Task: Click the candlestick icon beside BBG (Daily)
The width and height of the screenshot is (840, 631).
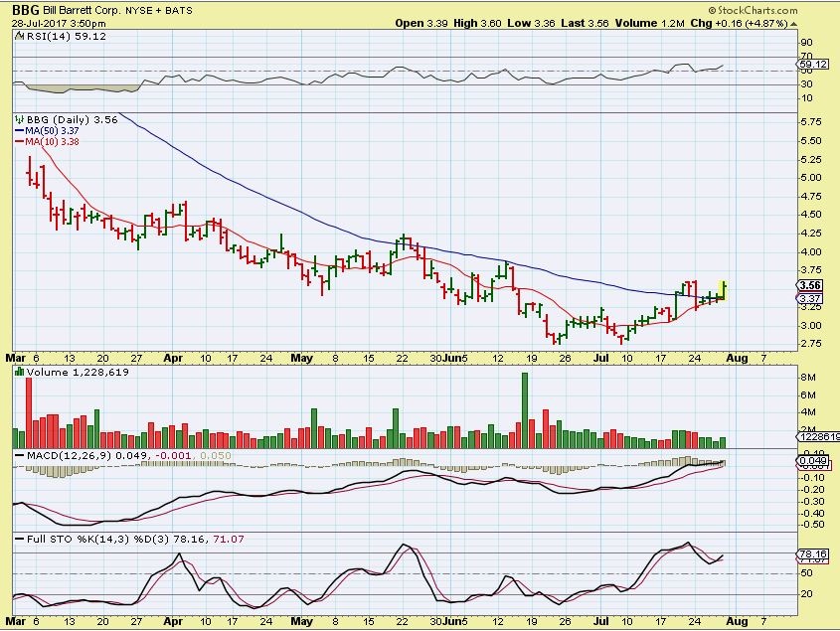Action: click(19, 119)
